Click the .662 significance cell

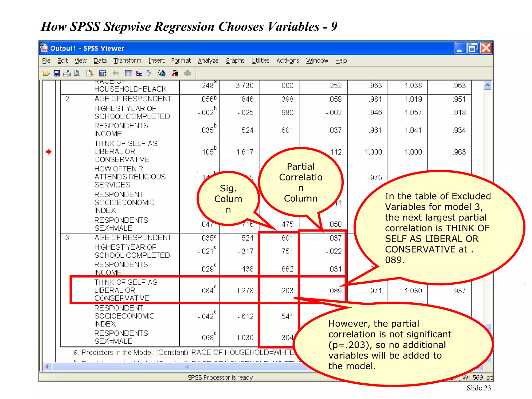pos(287,269)
